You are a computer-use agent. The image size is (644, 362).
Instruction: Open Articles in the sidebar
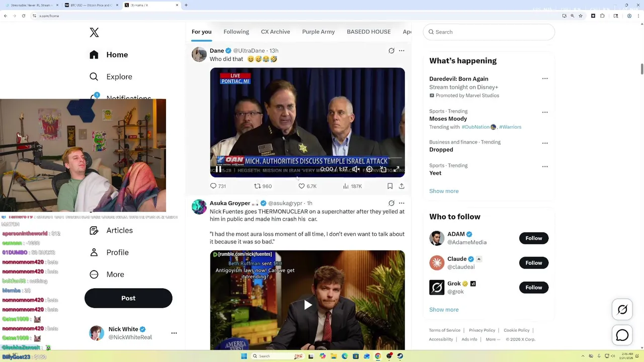pyautogui.click(x=111, y=230)
